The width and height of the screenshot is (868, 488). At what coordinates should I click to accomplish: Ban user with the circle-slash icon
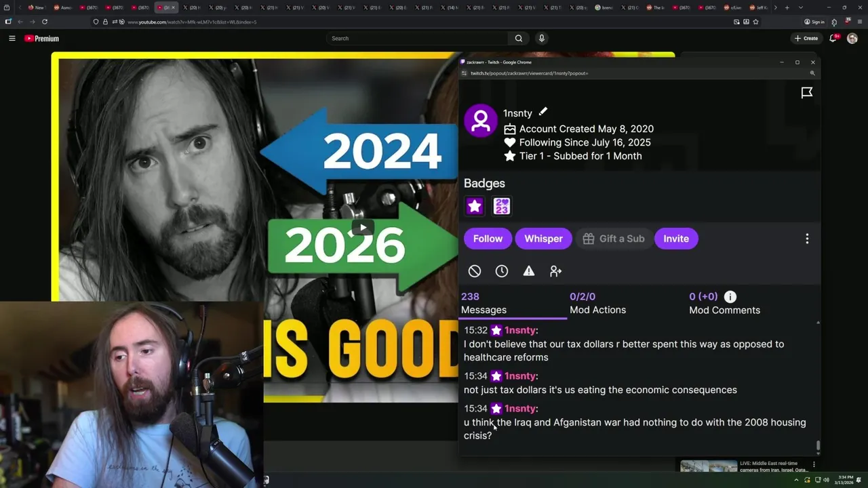pyautogui.click(x=475, y=271)
